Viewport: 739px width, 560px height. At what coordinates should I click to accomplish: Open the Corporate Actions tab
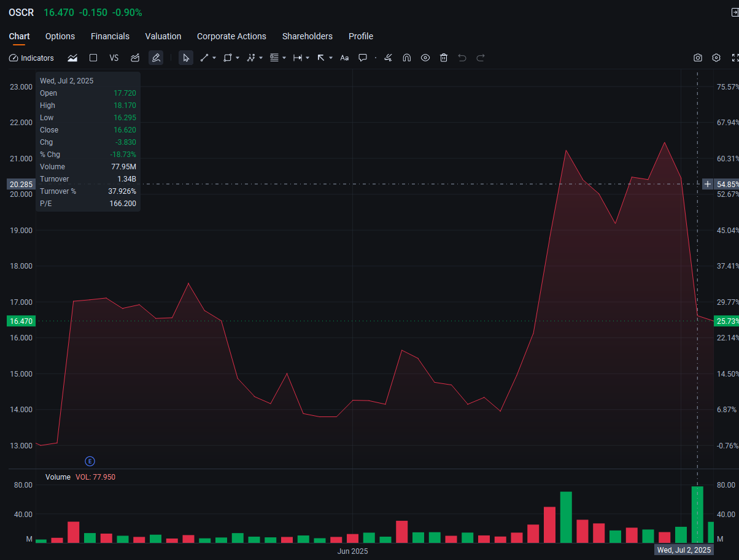coord(231,36)
